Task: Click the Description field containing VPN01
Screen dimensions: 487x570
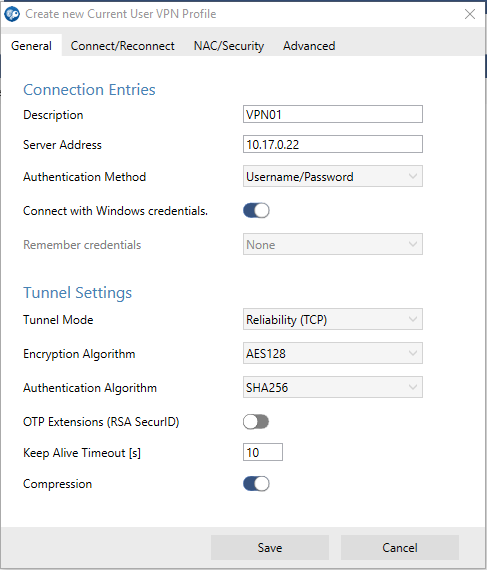Action: 333,115
